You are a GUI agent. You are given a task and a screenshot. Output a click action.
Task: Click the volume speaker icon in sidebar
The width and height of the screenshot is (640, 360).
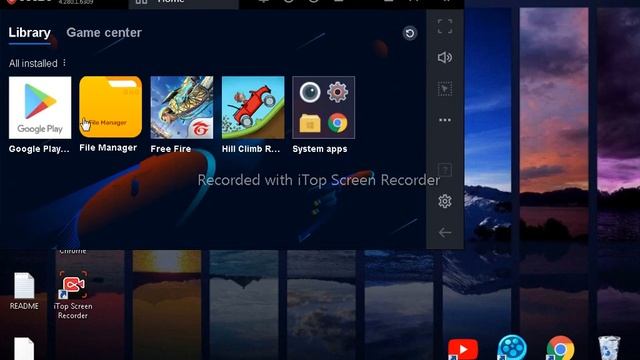point(445,58)
